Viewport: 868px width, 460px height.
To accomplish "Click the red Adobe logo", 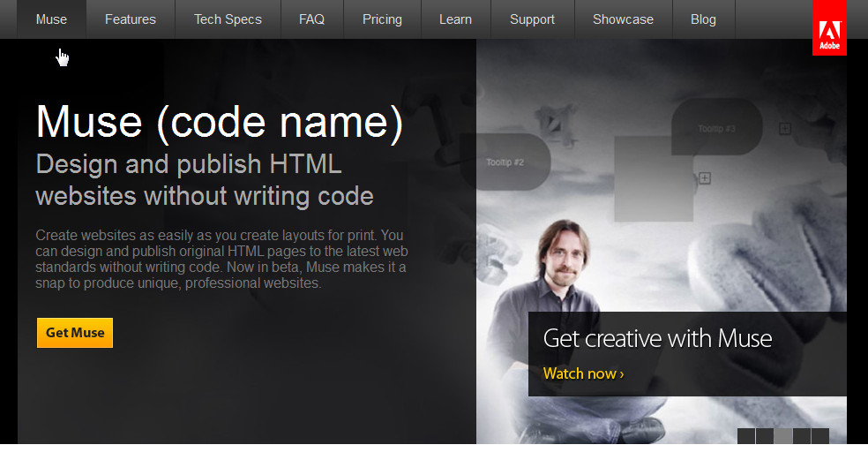I will point(829,27).
